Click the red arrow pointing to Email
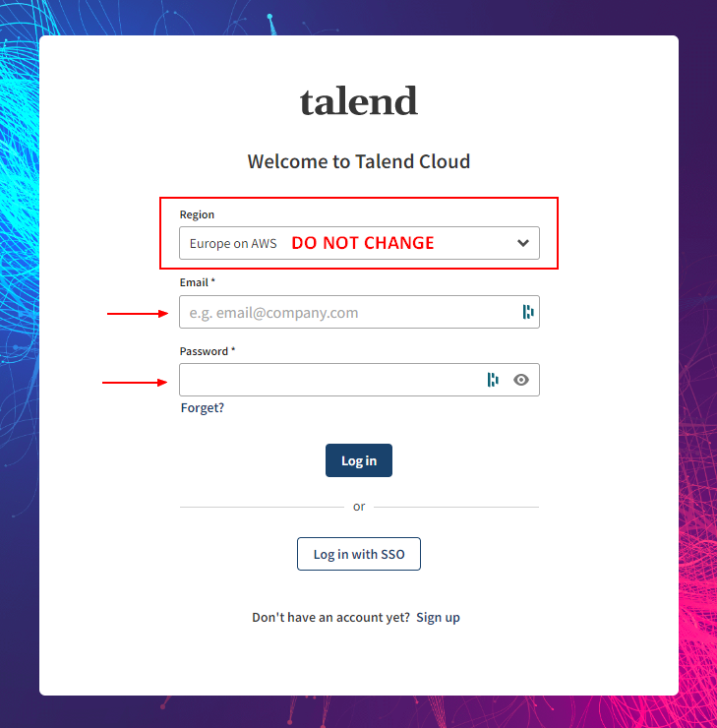The height and width of the screenshot is (728, 717). (x=138, y=314)
